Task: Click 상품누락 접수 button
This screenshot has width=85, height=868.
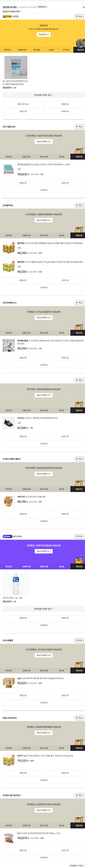Action: pyautogui.click(x=23, y=104)
